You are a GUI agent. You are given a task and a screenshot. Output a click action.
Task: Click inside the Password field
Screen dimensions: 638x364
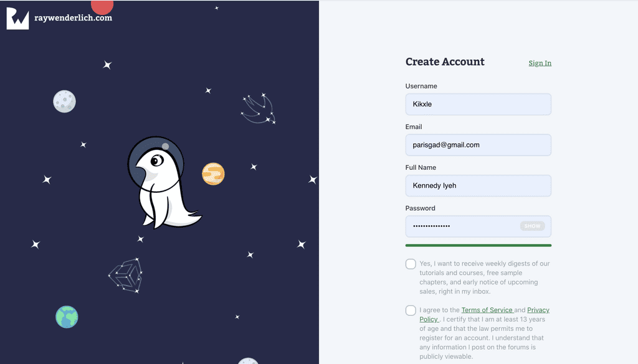click(461, 226)
